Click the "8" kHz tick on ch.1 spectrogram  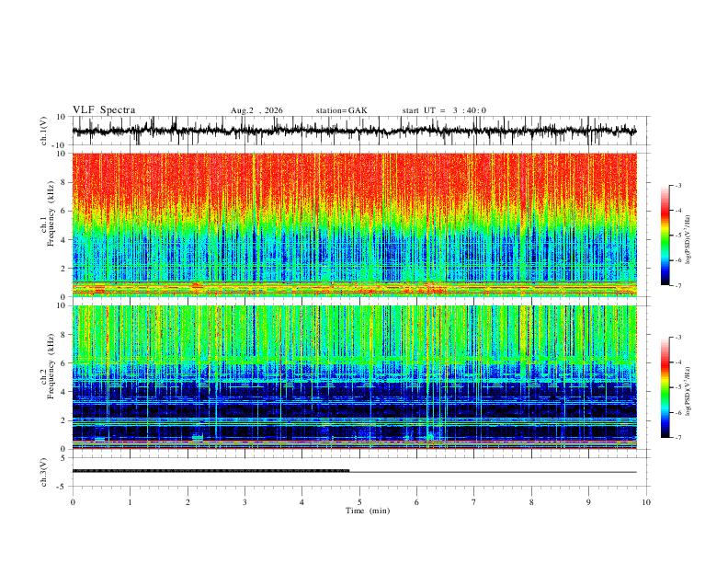63,182
